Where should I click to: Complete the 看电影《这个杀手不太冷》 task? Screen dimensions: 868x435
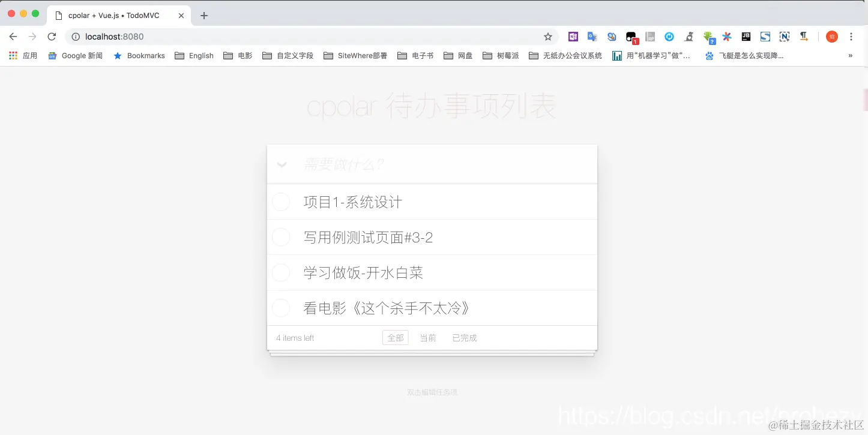tap(281, 308)
